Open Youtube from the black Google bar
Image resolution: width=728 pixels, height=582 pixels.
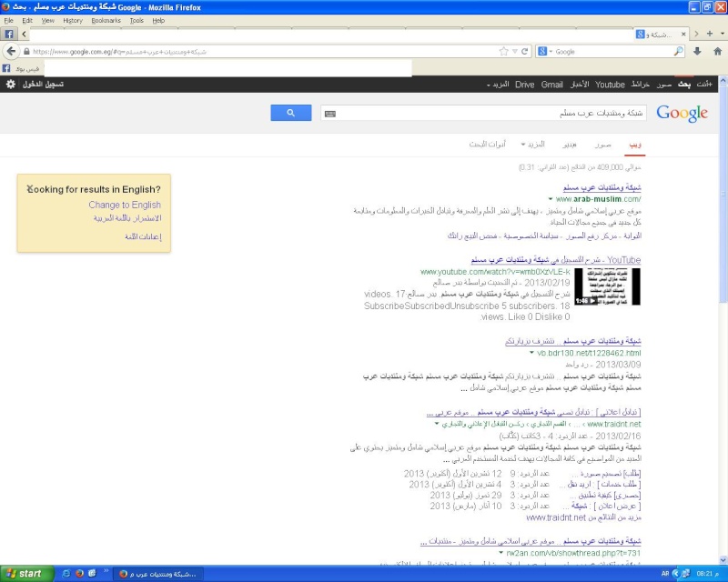click(x=610, y=85)
